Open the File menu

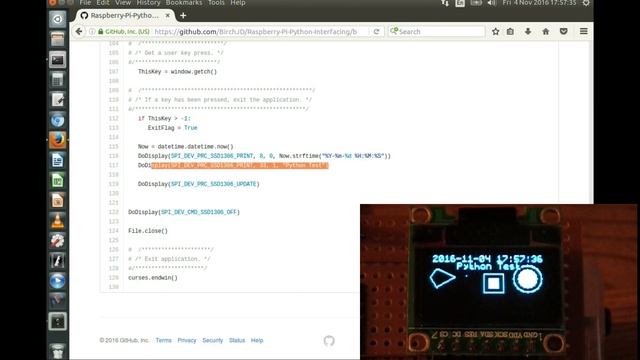pyautogui.click(x=85, y=3)
